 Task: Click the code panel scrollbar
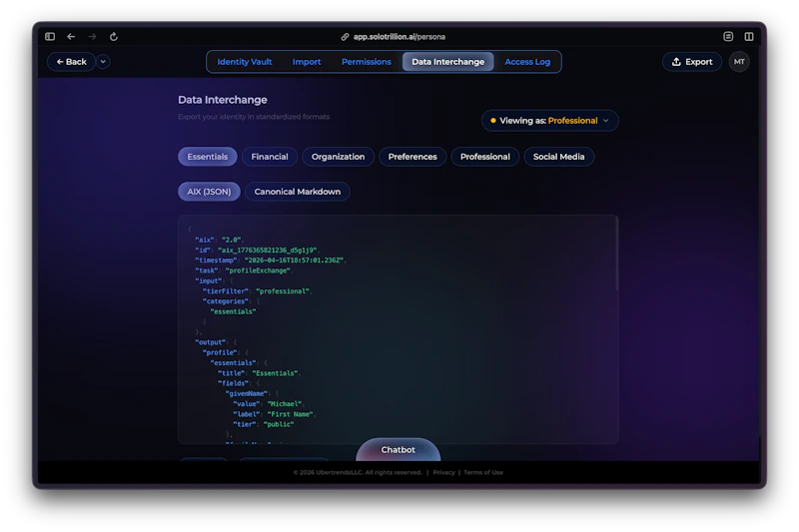[616, 255]
